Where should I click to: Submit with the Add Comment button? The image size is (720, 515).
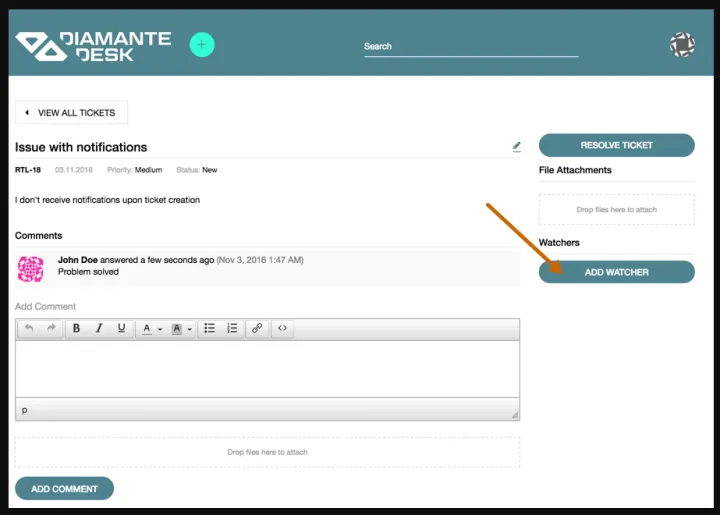pos(64,489)
